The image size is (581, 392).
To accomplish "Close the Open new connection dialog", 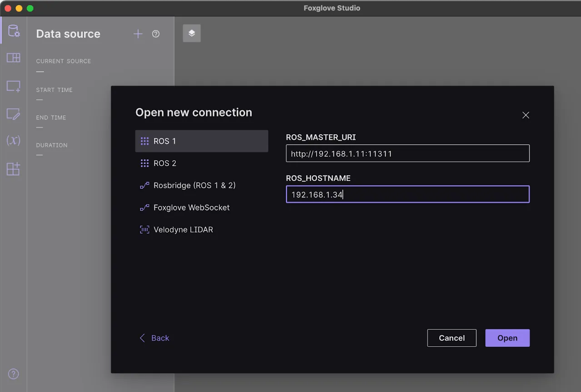I will [526, 115].
